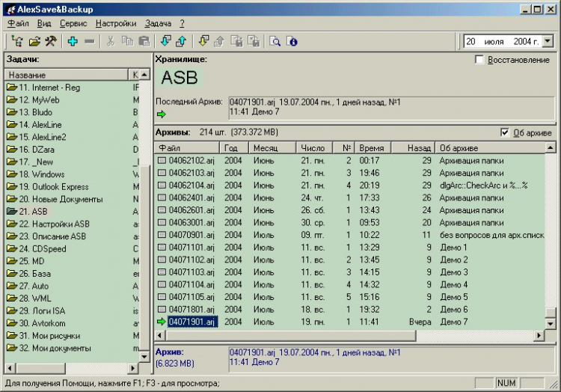Open the Настройки menu
Viewport: 561px width, 392px height.
pyautogui.click(x=116, y=23)
